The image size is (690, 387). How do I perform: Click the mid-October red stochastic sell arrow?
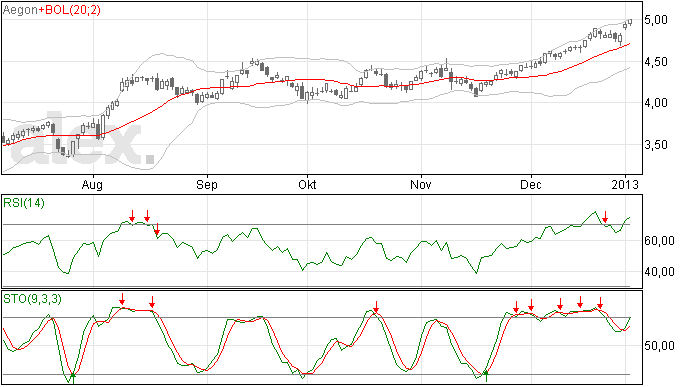point(376,307)
